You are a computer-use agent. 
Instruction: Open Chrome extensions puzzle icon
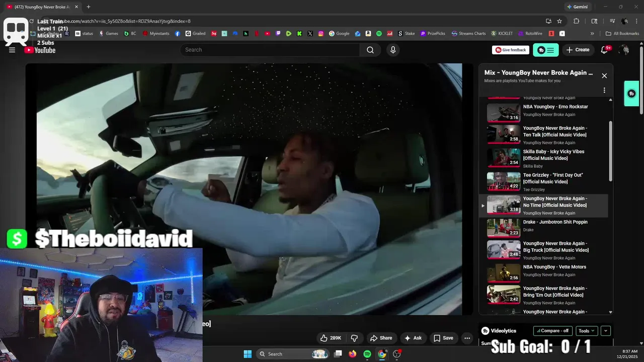577,21
